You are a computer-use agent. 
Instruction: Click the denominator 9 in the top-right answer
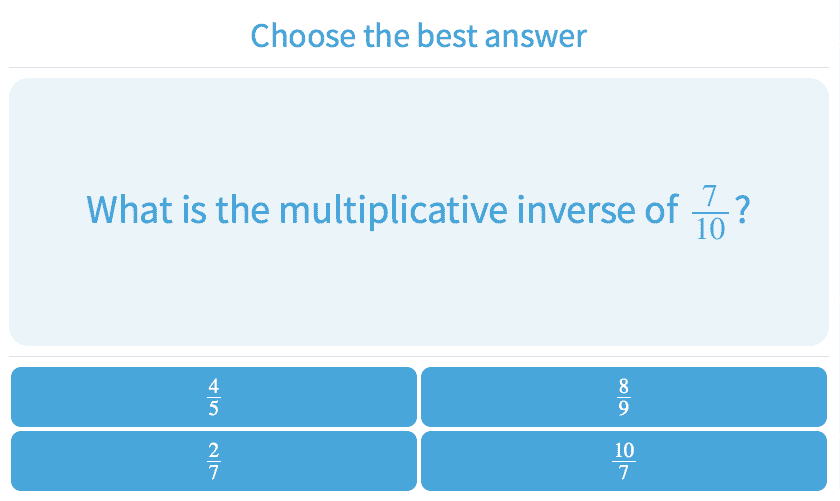624,408
